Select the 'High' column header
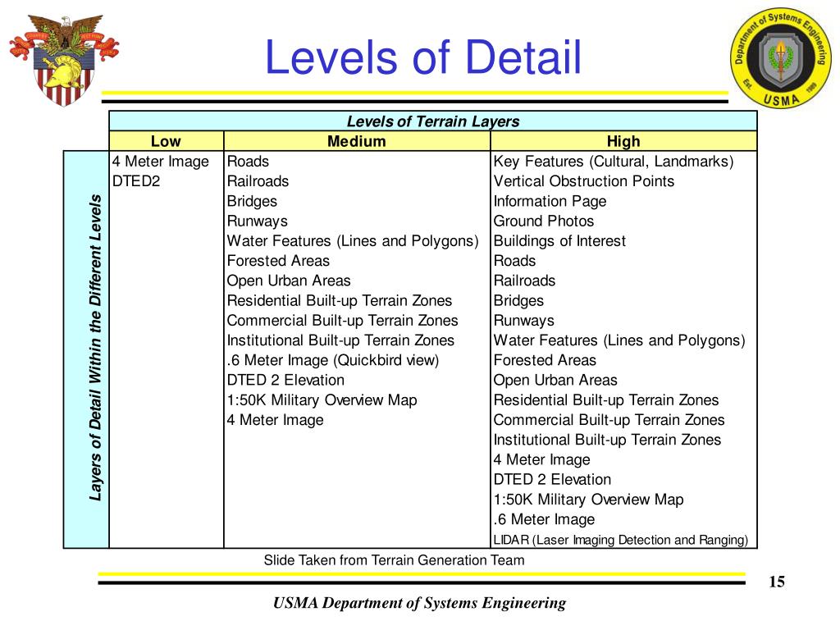The width and height of the screenshot is (840, 630). point(623,141)
